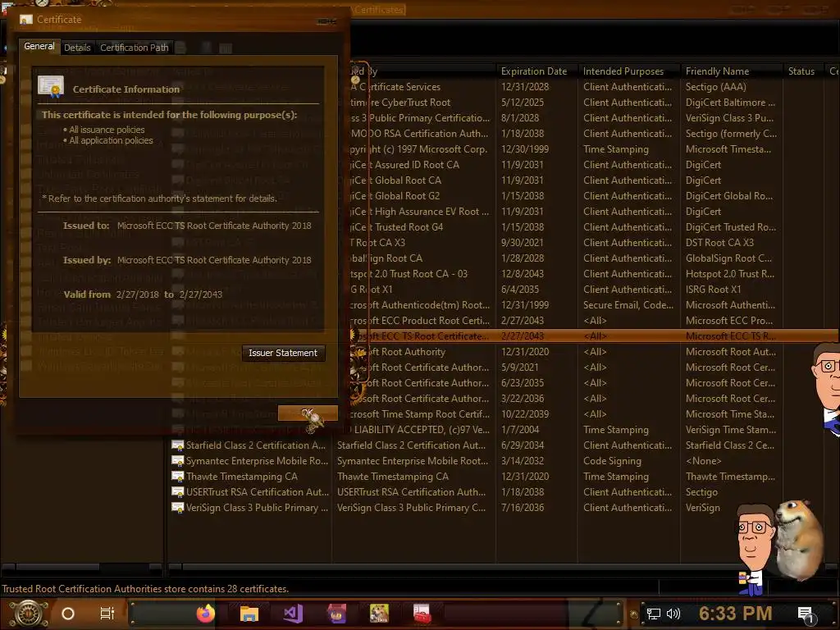Image resolution: width=840 pixels, height=630 pixels.
Task: Open the notification center icon
Action: (x=806, y=615)
